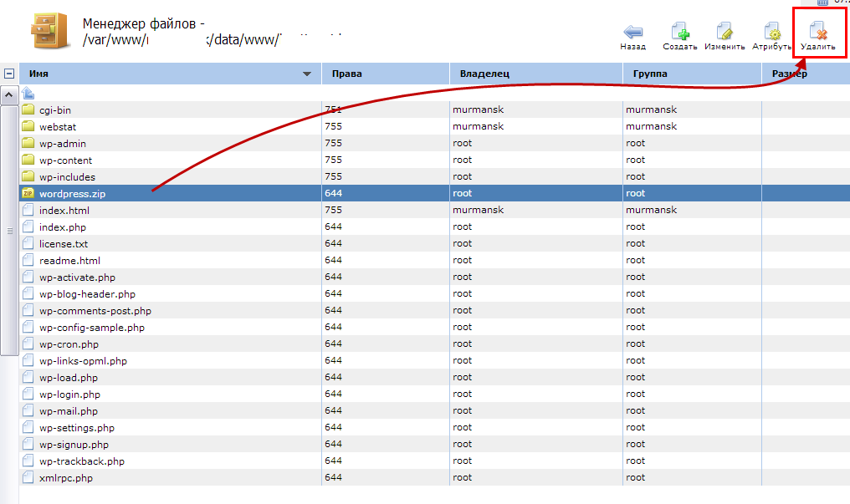Viewport: 850px width, 504px height.
Task: Select the wp-content folder name
Action: pos(65,160)
